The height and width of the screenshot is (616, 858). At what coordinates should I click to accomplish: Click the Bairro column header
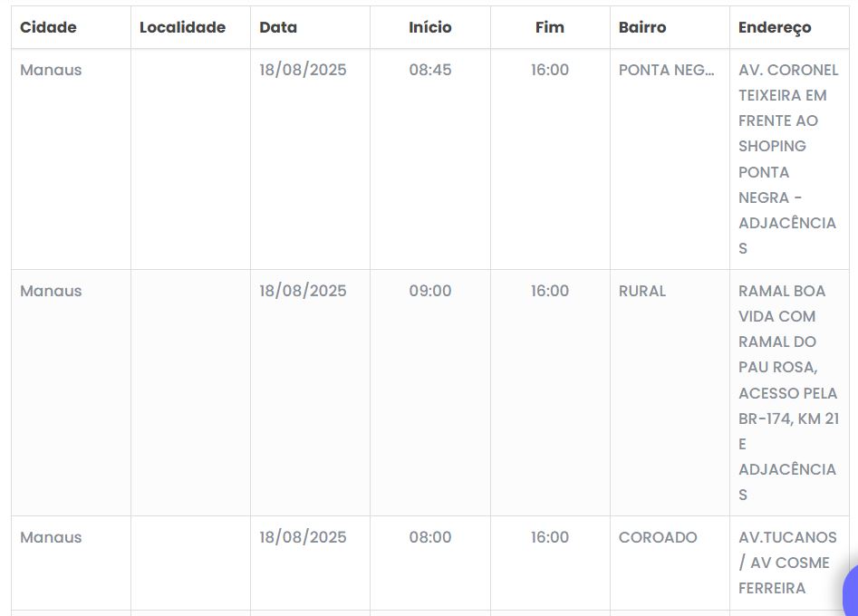(x=642, y=27)
